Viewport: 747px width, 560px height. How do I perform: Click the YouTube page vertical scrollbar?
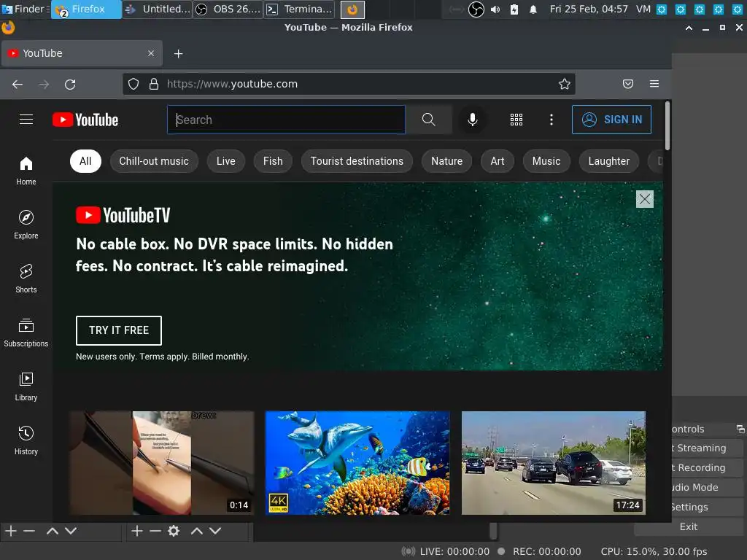(x=667, y=125)
